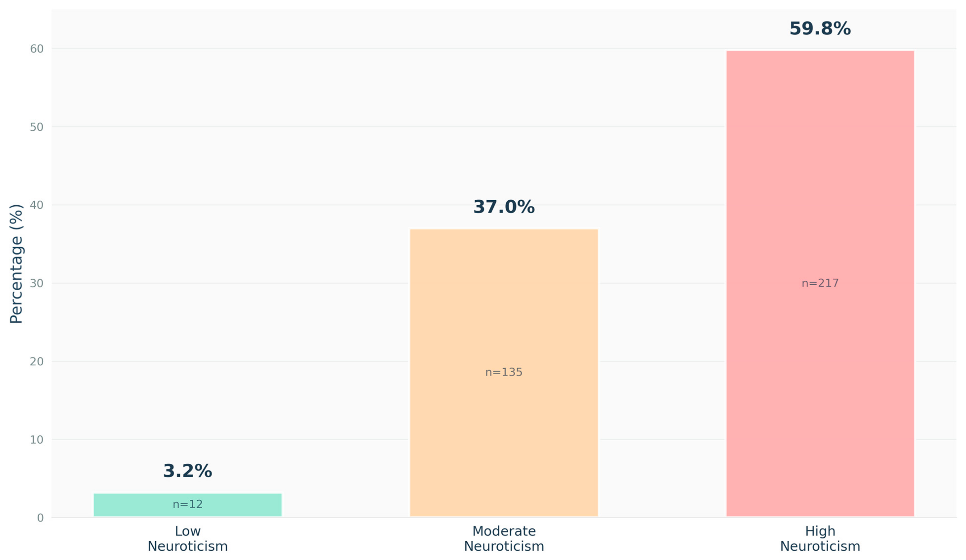This screenshot has height=560, width=966.
Task: Click the 10 tick on y-axis
Action: pos(36,440)
